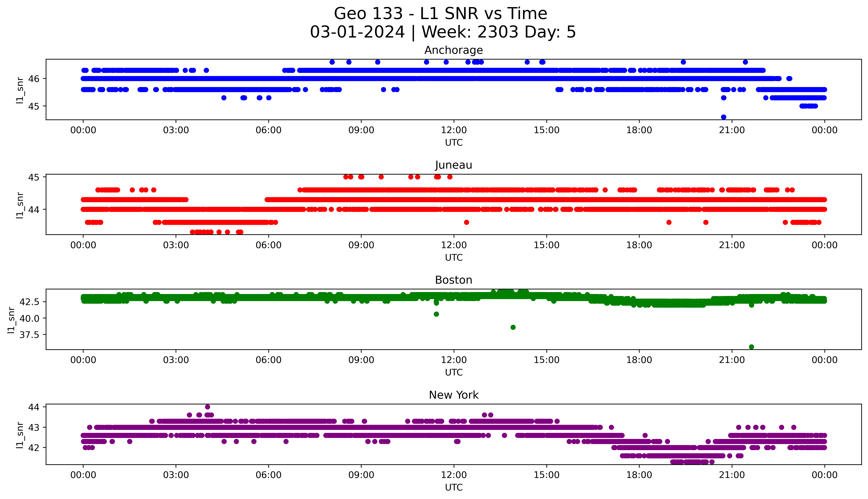The height and width of the screenshot is (499, 868).
Task: Click the highest purple point at 44 in New York plot
Action: pyautogui.click(x=208, y=407)
